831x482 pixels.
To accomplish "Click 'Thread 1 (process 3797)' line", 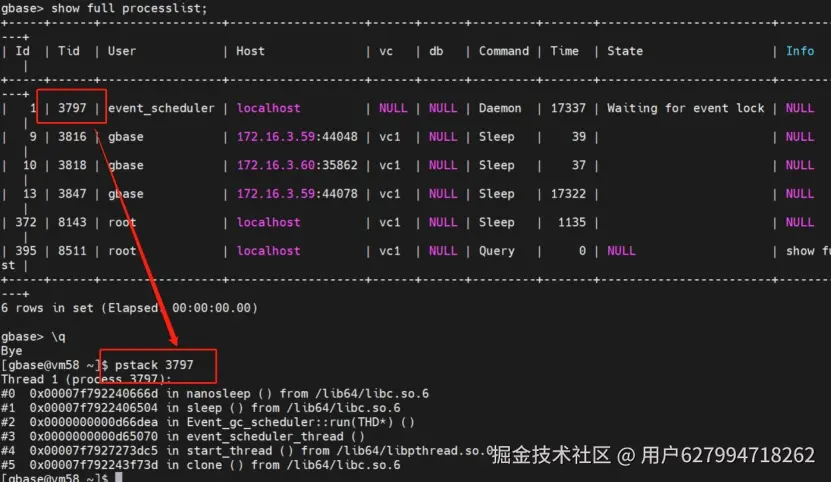I will tap(86, 380).
